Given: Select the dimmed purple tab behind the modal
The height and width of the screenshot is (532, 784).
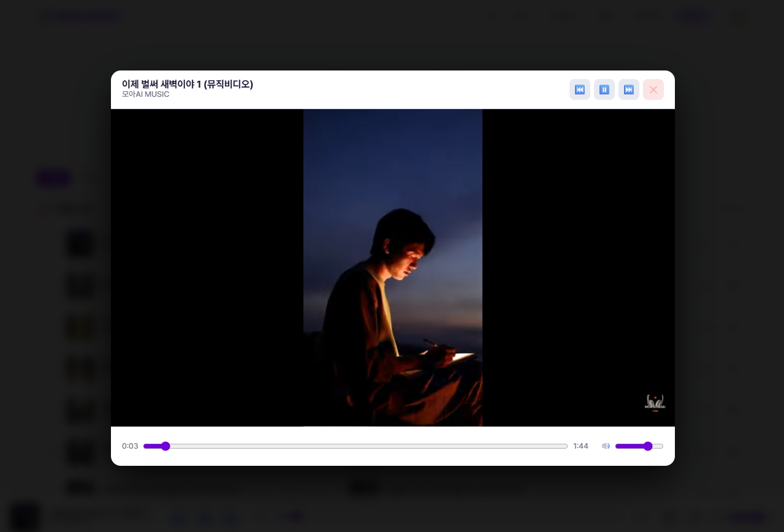Looking at the screenshot, I should (53, 179).
